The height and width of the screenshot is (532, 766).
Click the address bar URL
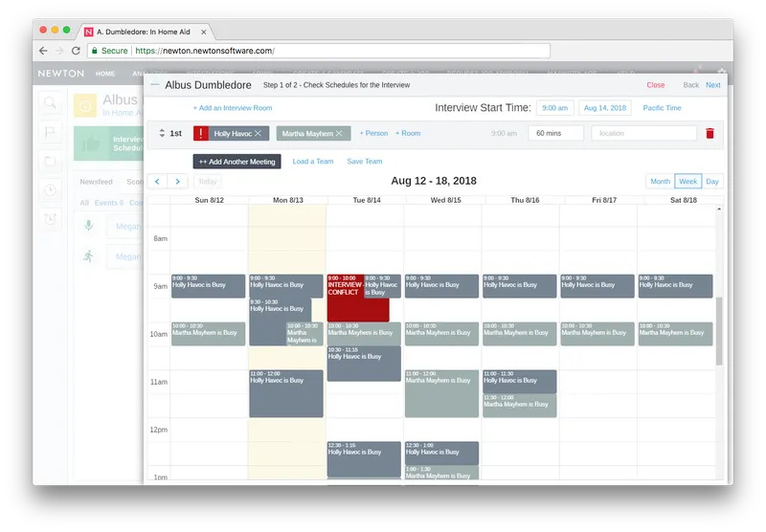click(205, 51)
